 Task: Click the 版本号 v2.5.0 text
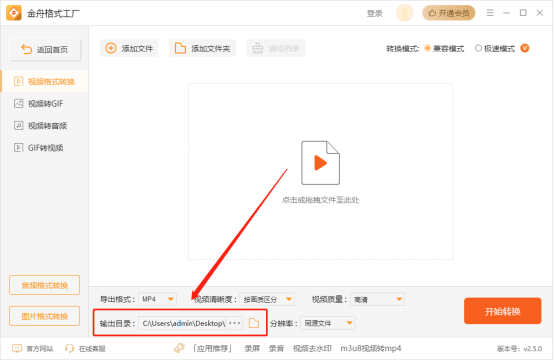pos(519,349)
